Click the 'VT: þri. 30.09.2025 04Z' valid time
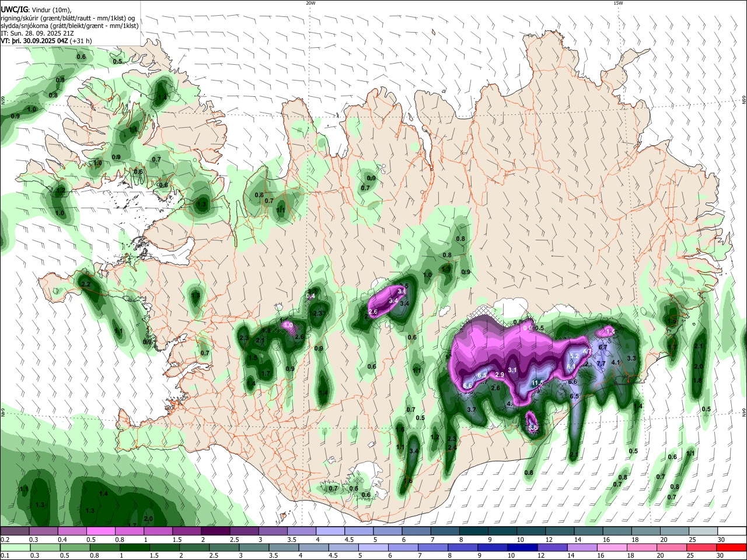Screen dimensions: 747x560 [x=35, y=41]
